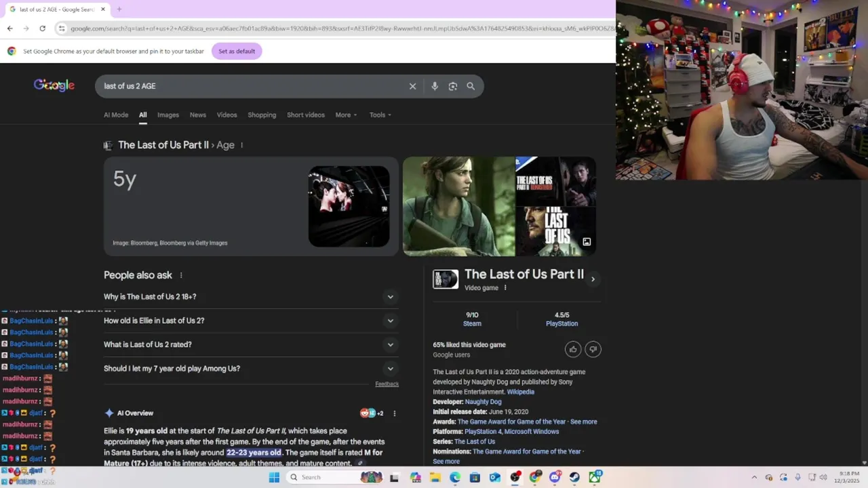Open Google Lens image search icon
Viewport: 868px width, 488px height.
point(453,86)
